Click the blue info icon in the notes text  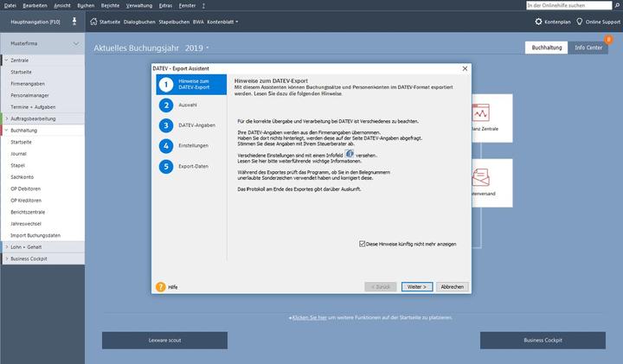[x=350, y=154]
